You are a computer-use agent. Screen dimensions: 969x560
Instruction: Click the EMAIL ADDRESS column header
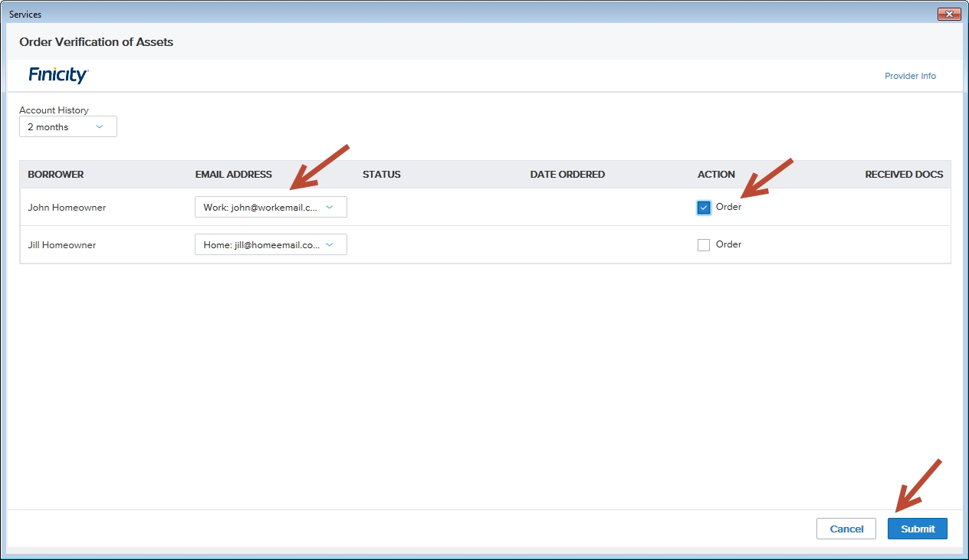coord(233,175)
